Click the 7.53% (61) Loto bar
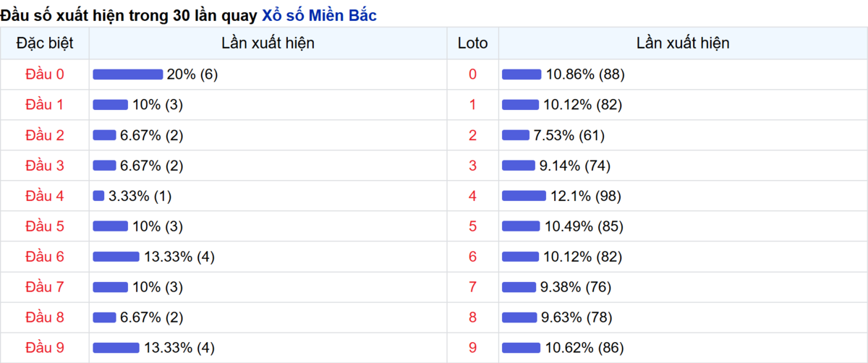Viewport: 868px width, 363px height. 516,135
